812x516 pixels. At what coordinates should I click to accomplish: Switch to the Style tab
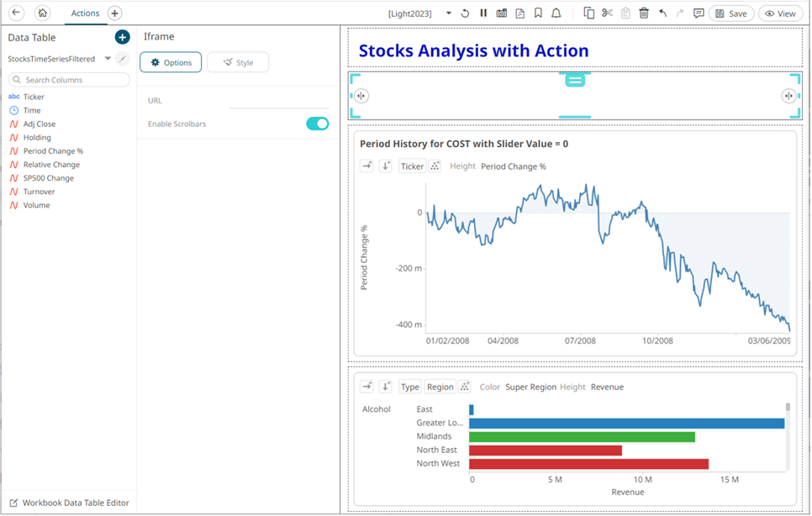coord(238,62)
